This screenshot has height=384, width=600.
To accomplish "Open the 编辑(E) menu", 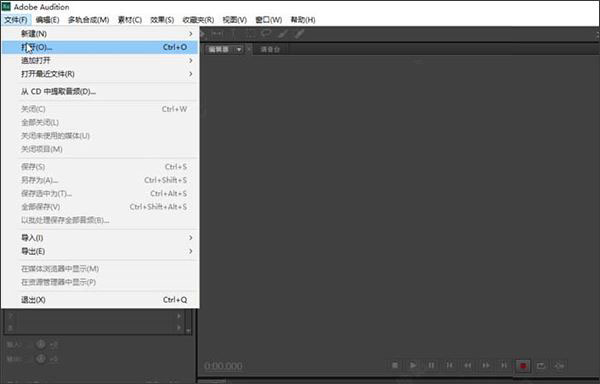I will point(47,20).
